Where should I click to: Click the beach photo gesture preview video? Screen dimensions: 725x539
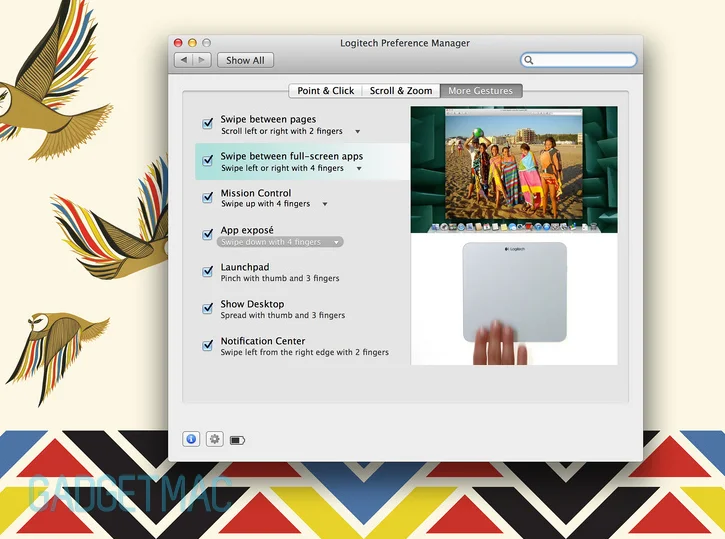pos(514,170)
